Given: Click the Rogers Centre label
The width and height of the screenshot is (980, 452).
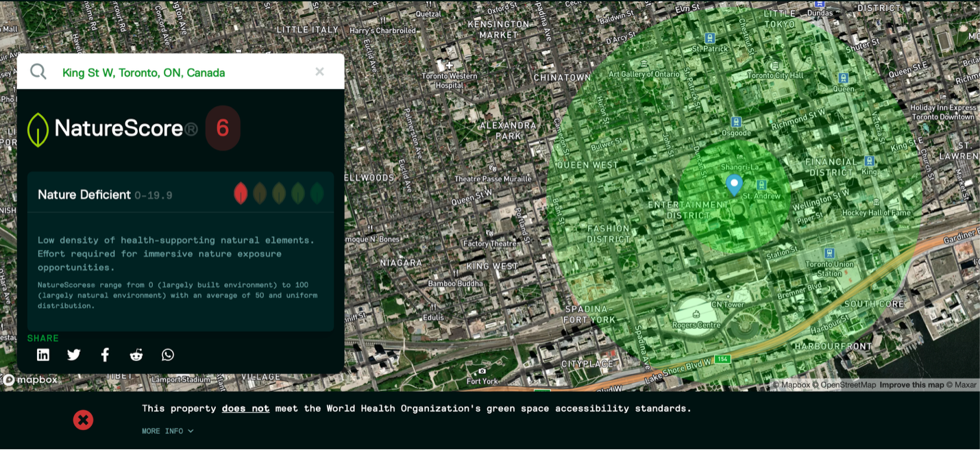Looking at the screenshot, I should point(696,325).
